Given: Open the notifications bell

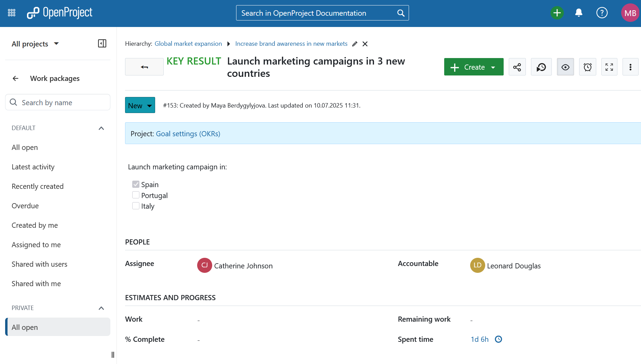Looking at the screenshot, I should [579, 13].
